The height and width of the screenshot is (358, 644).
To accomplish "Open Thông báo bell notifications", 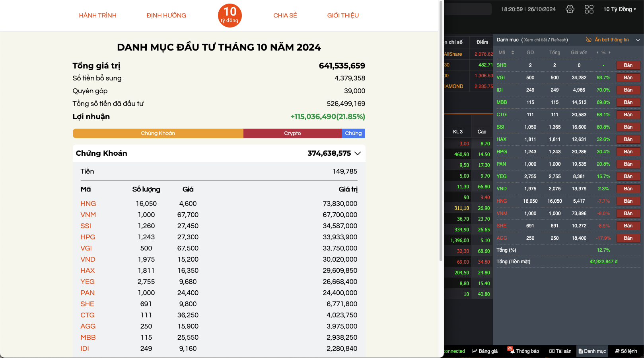I will 523,351.
